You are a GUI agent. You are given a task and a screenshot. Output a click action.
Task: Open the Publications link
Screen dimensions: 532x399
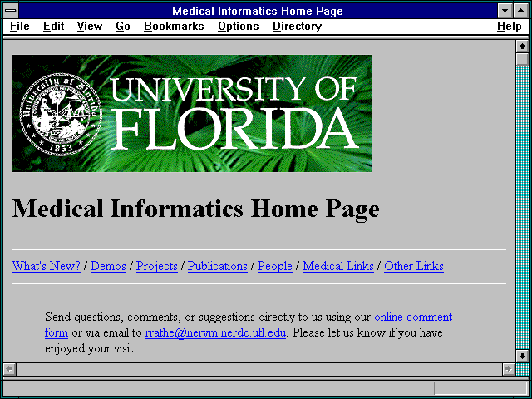coord(218,266)
